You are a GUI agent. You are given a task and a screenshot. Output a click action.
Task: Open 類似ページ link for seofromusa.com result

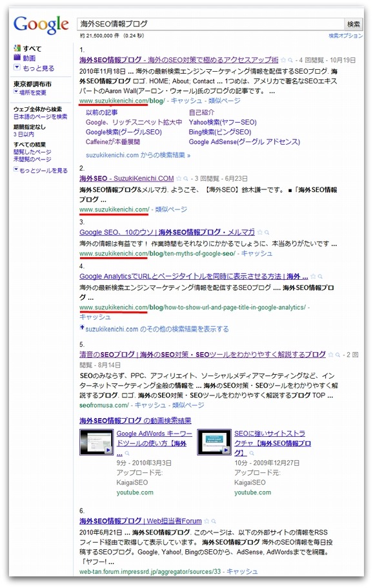point(188,405)
